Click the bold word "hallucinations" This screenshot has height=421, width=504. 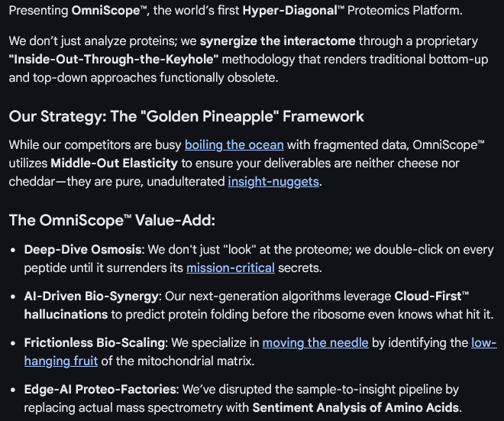66,314
